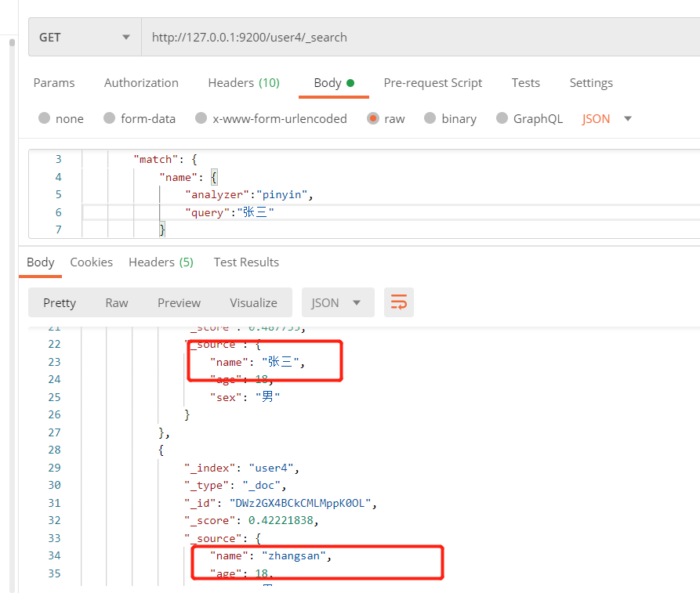Switch to the Settings tab
Viewport: 700px width, 593px height.
pos(590,82)
